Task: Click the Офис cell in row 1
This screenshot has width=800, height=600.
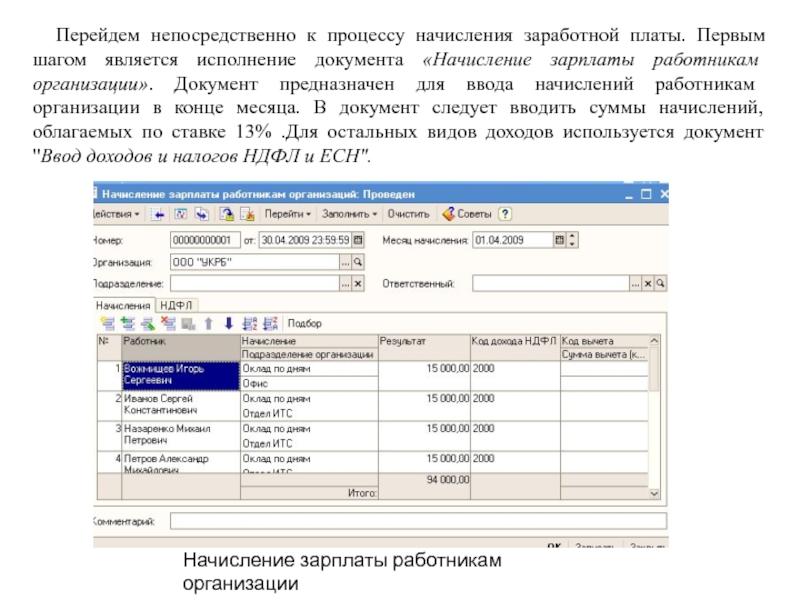Action: pos(309,384)
